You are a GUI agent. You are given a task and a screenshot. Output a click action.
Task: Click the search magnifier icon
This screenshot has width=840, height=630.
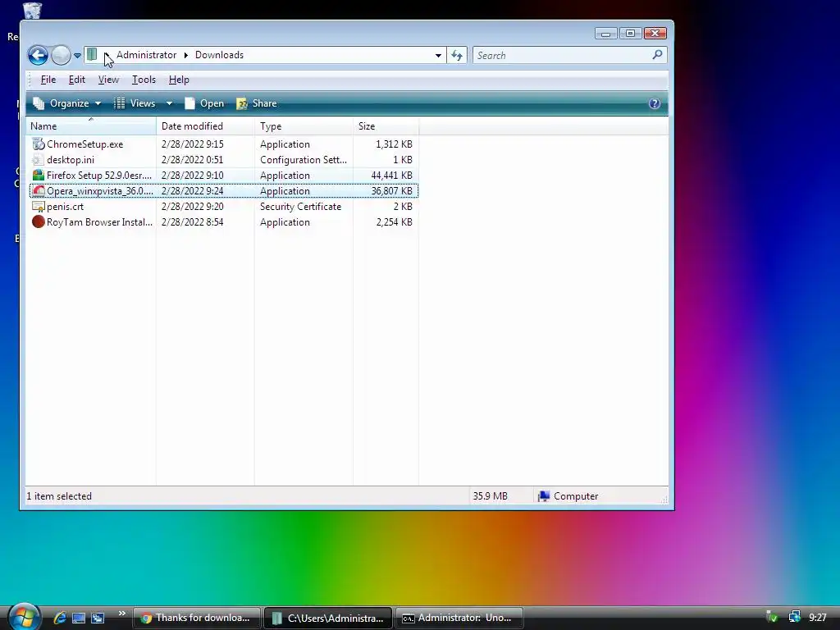[x=657, y=55]
